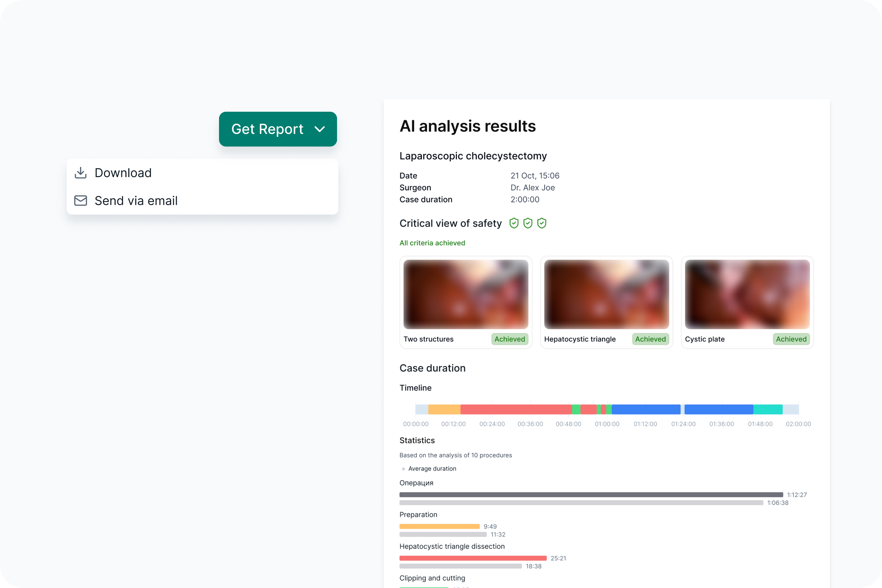
Task: Choose Download from the menu
Action: click(x=123, y=173)
